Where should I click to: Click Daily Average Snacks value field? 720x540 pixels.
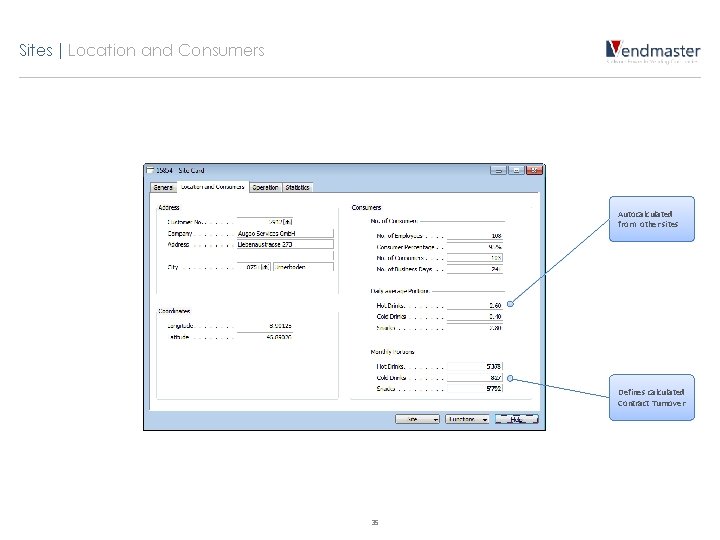[475, 328]
